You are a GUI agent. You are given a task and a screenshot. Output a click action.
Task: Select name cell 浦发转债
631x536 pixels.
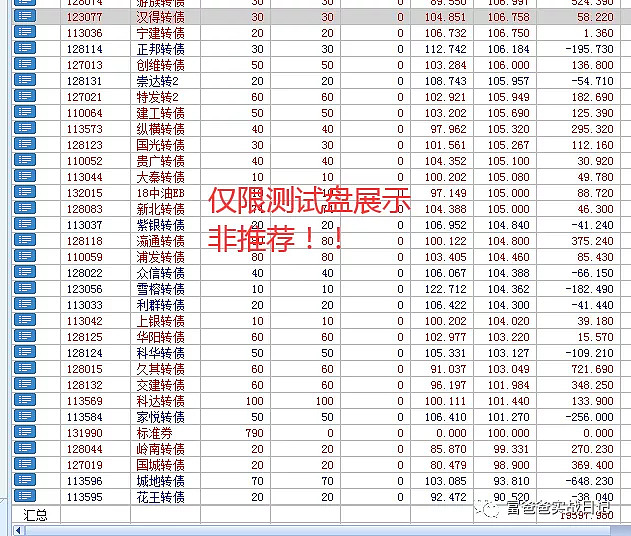coord(160,257)
